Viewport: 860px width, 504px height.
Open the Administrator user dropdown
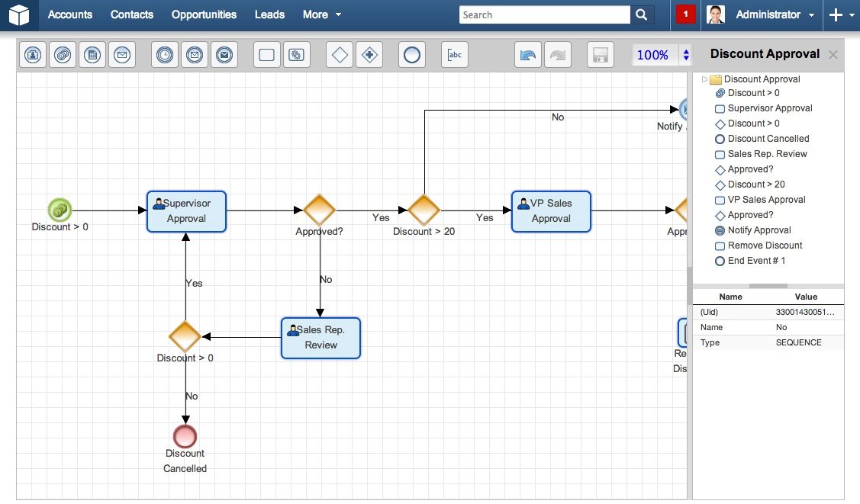[x=775, y=14]
